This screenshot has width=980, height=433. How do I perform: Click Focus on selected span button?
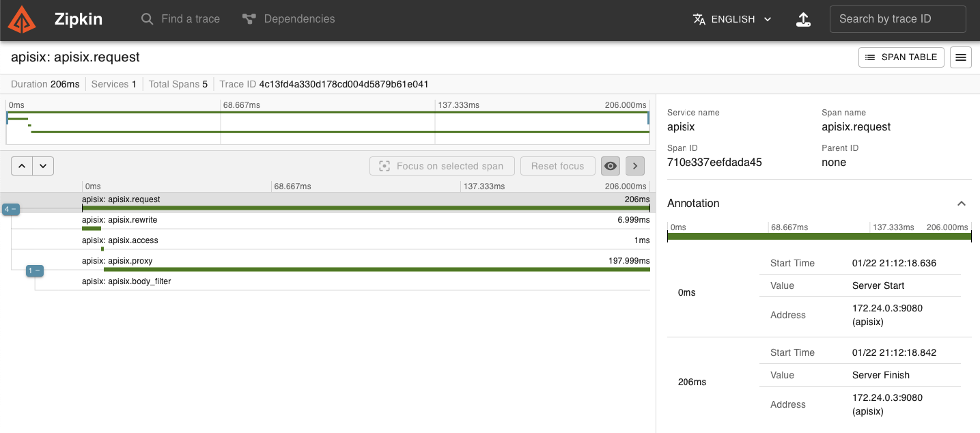point(442,166)
